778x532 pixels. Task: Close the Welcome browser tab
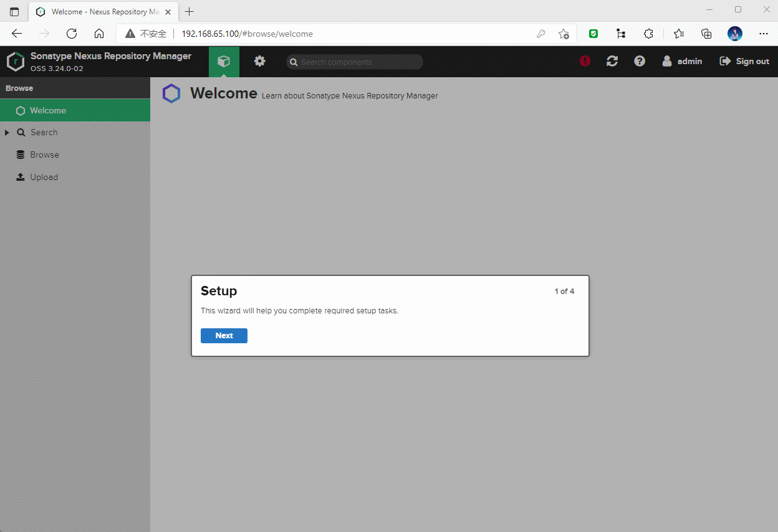[168, 12]
